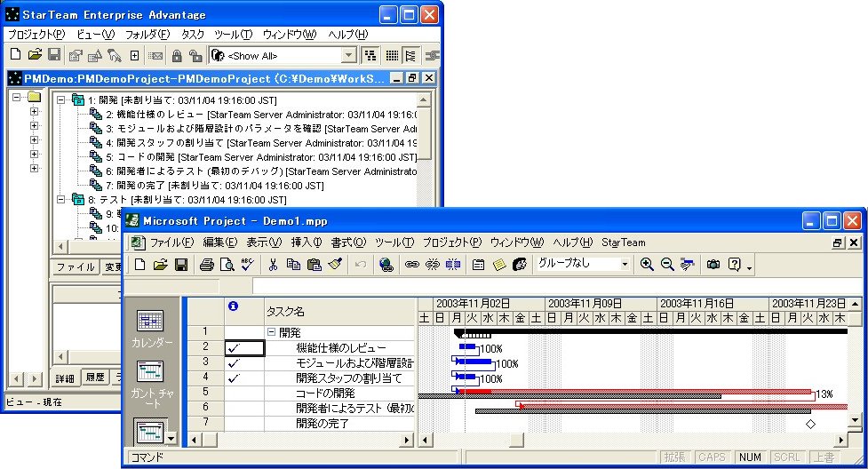Click the milestone diamond on the Gantt chart
This screenshot has height=469, width=868.
coord(810,425)
